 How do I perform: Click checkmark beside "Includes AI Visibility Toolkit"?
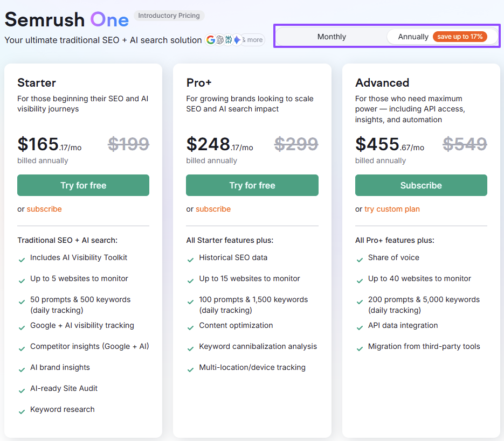click(x=22, y=260)
